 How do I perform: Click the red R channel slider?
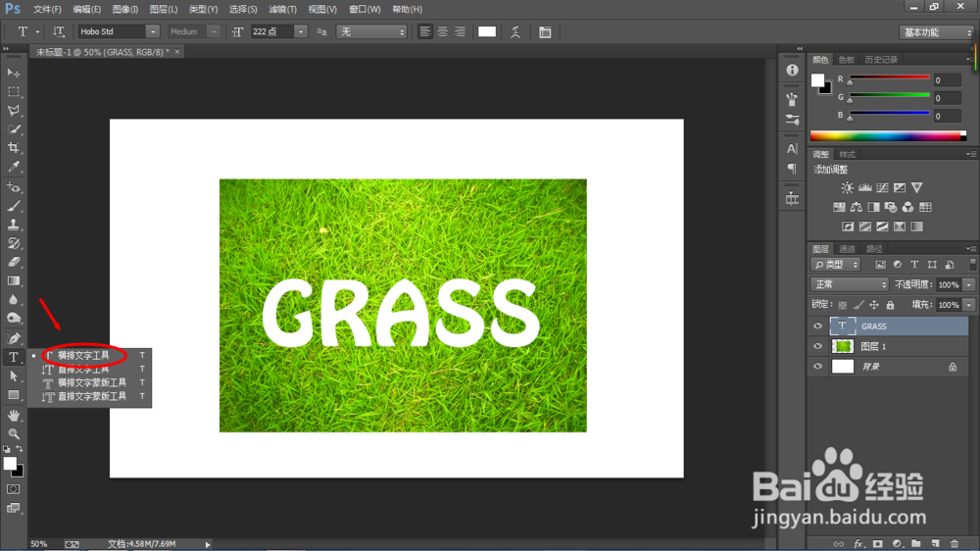[889, 77]
